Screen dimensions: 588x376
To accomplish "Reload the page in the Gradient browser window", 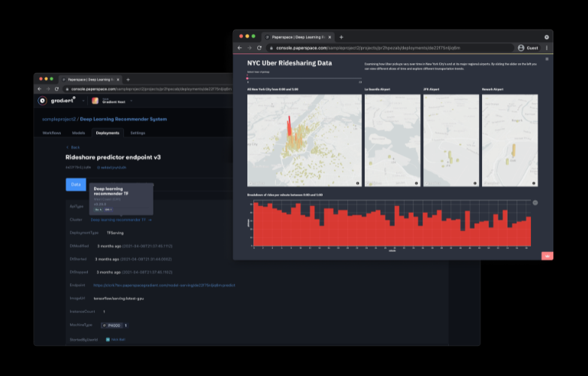I will pyautogui.click(x=56, y=89).
